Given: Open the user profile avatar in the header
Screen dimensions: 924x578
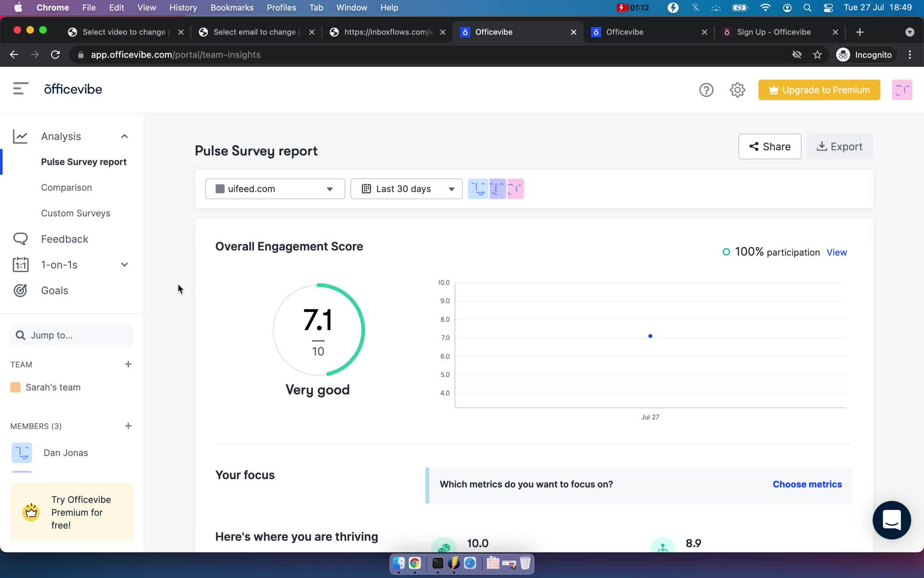Looking at the screenshot, I should pyautogui.click(x=902, y=90).
